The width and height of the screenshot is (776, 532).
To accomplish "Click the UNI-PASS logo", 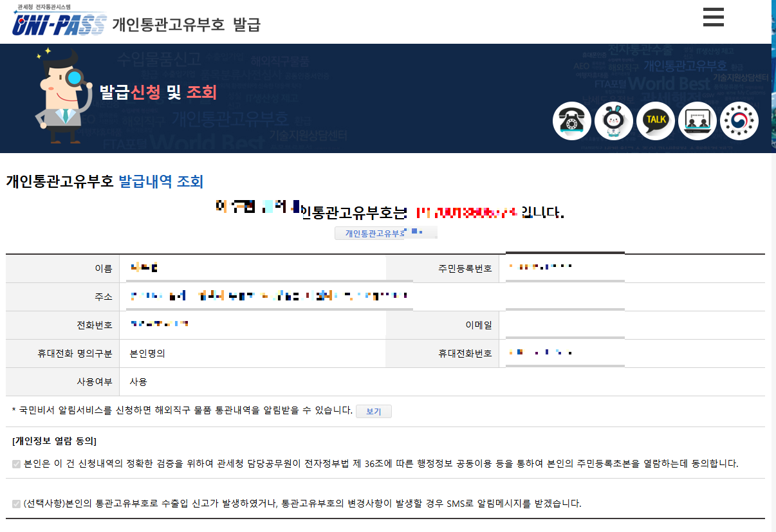I will coord(58,21).
